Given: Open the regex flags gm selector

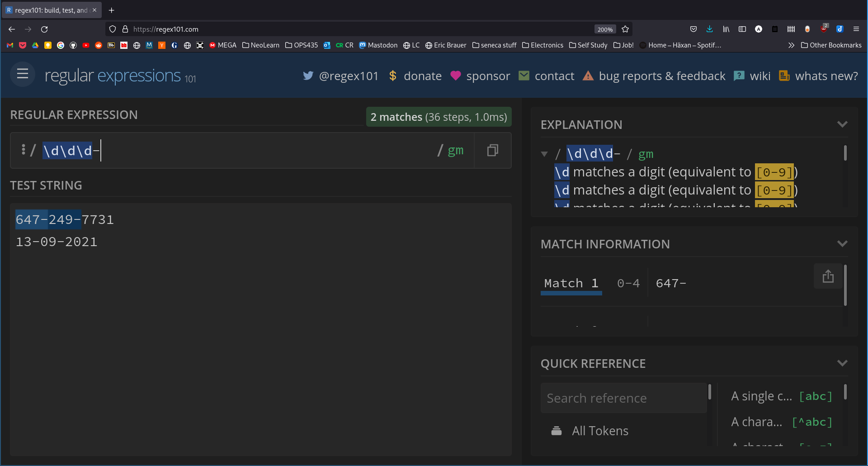Looking at the screenshot, I should pyautogui.click(x=455, y=150).
